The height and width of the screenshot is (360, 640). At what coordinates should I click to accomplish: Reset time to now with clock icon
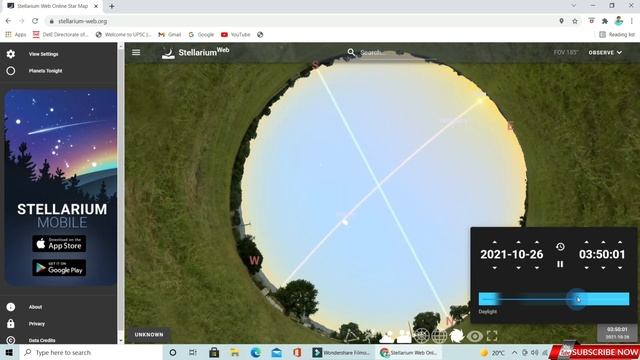coord(560,247)
